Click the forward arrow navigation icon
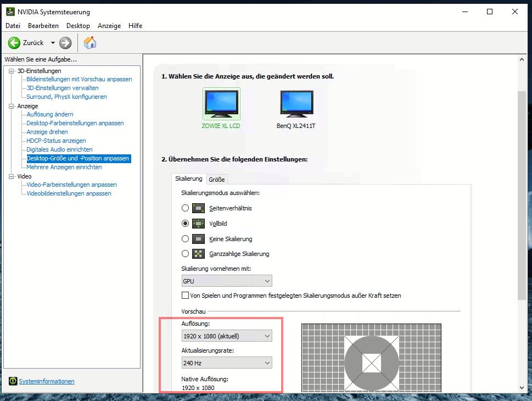Viewport: 532px width, 401px height. pos(65,43)
